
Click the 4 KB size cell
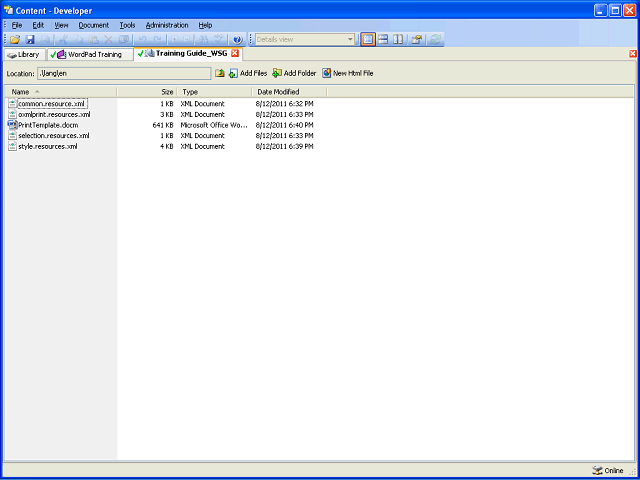[167, 146]
